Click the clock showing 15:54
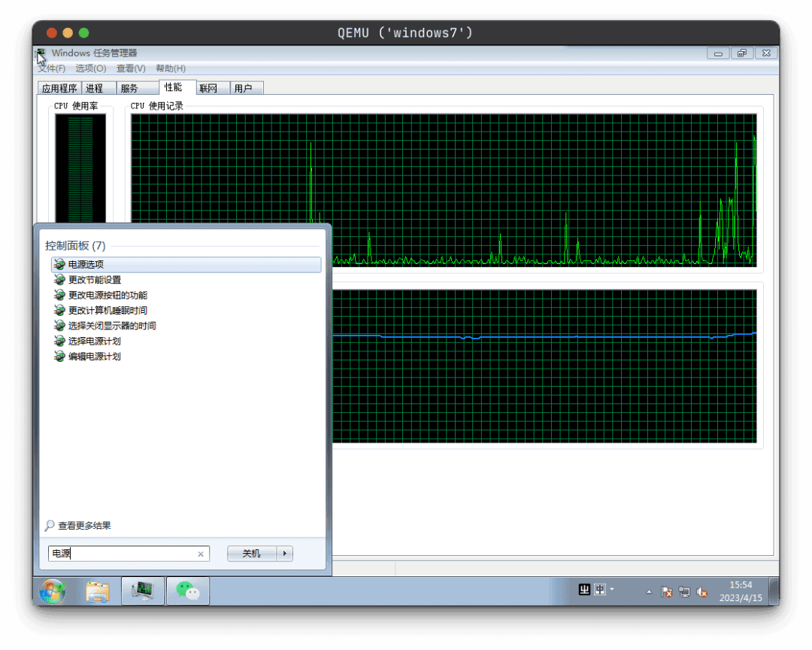This screenshot has height=650, width=812. (741, 591)
